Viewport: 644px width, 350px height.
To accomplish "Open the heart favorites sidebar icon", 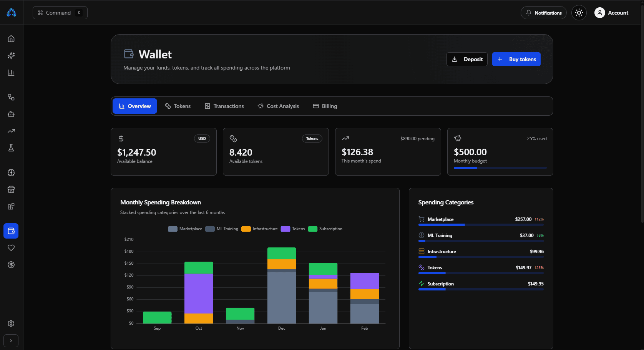I will pyautogui.click(x=11, y=248).
